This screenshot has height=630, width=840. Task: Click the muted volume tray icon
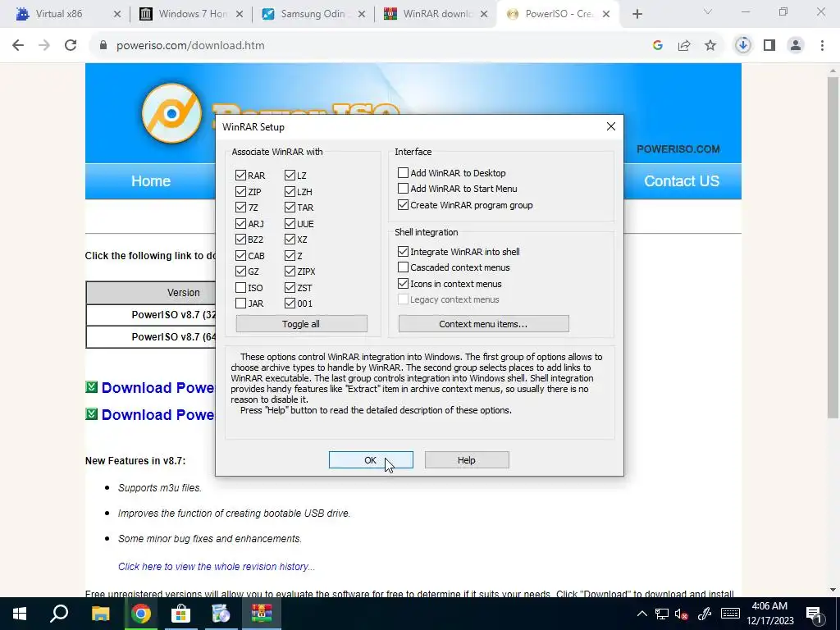[x=682, y=614]
